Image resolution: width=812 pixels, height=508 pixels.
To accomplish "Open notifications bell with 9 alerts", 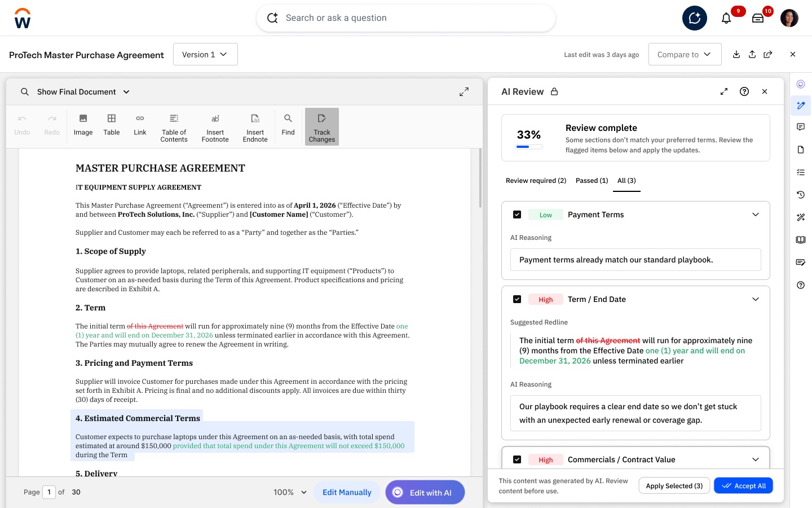I will [x=726, y=17].
